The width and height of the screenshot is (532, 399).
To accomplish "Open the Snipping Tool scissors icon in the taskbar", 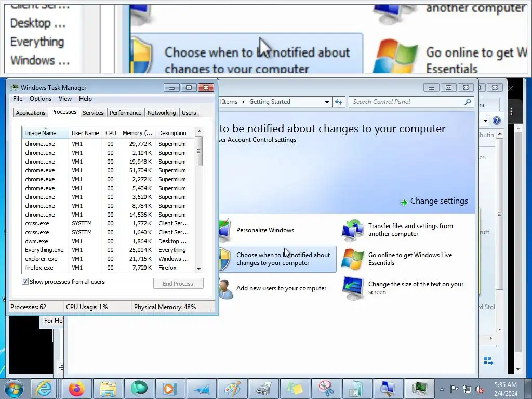I will pos(326,389).
